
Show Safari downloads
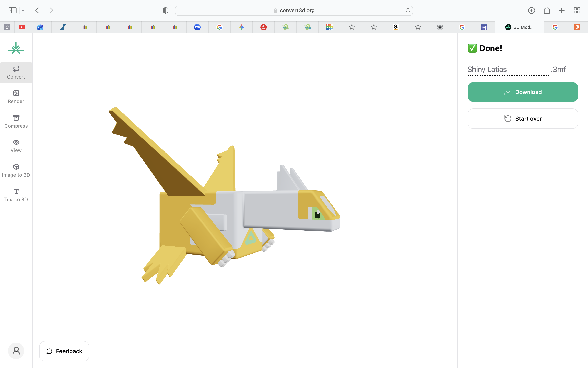(531, 10)
